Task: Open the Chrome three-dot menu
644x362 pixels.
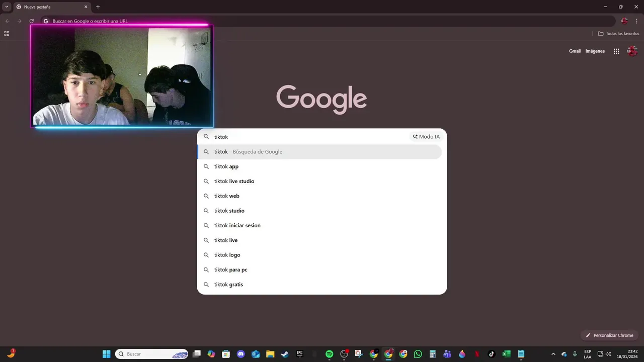Action: pos(636,21)
